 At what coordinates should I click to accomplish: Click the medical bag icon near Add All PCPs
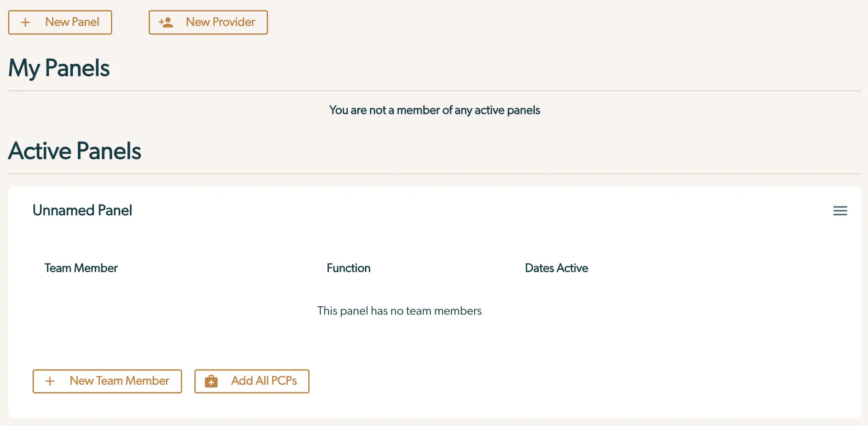click(211, 381)
